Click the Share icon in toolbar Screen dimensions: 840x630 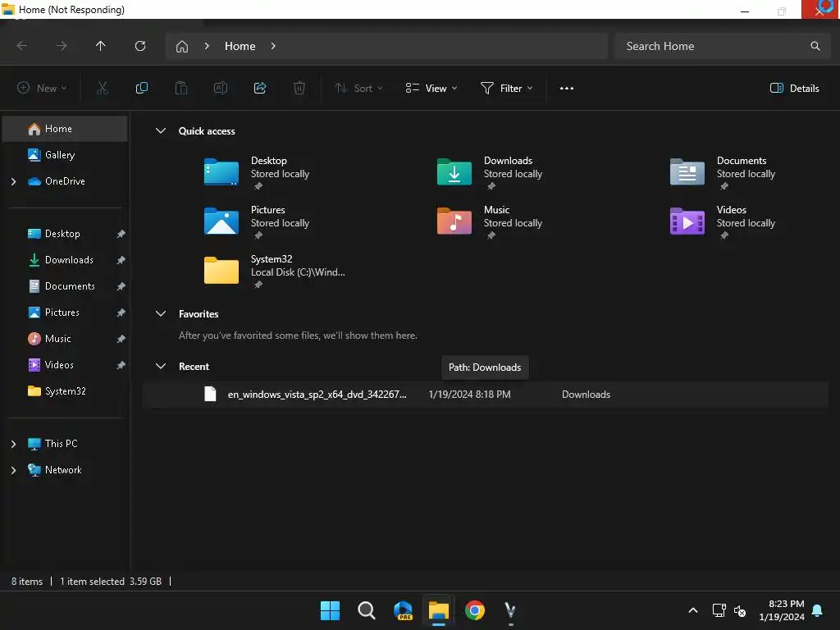click(x=260, y=89)
